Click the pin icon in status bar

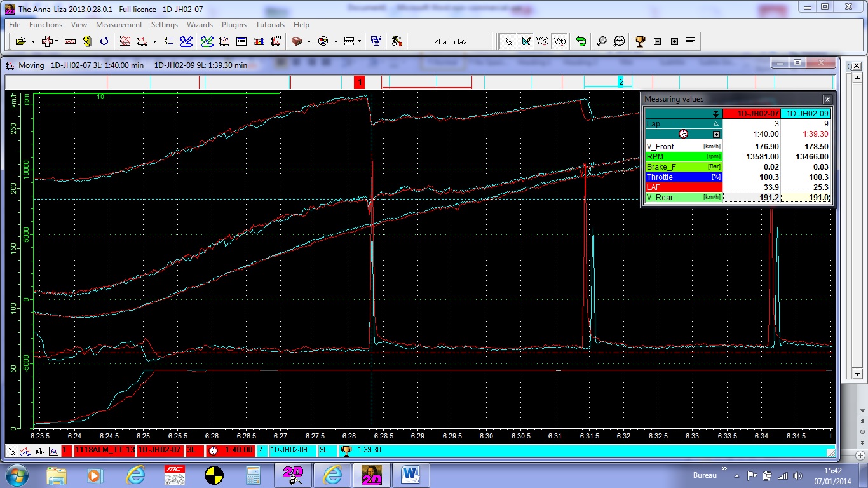point(11,451)
